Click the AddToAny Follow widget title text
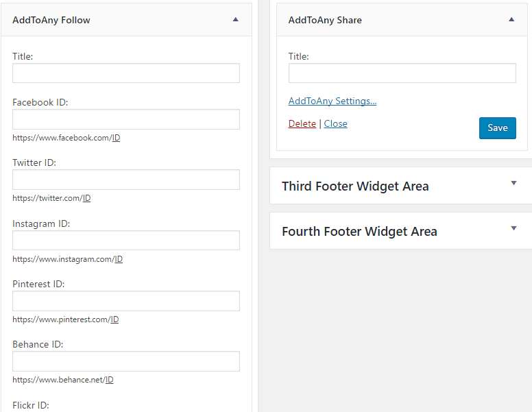532x412 pixels. (x=51, y=20)
